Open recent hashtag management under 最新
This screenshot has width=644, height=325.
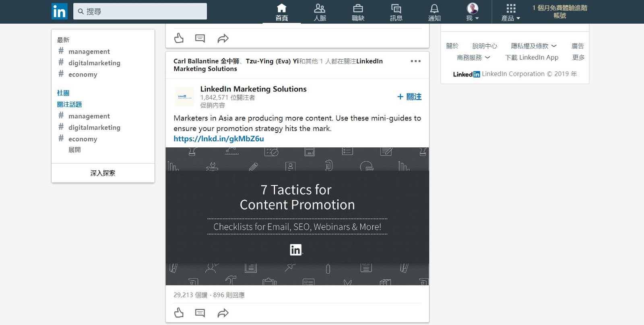(89, 52)
